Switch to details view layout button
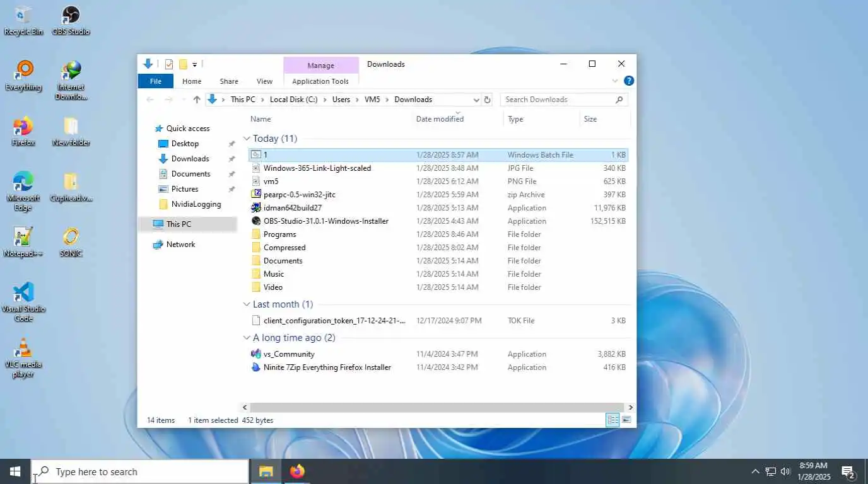 [612, 420]
